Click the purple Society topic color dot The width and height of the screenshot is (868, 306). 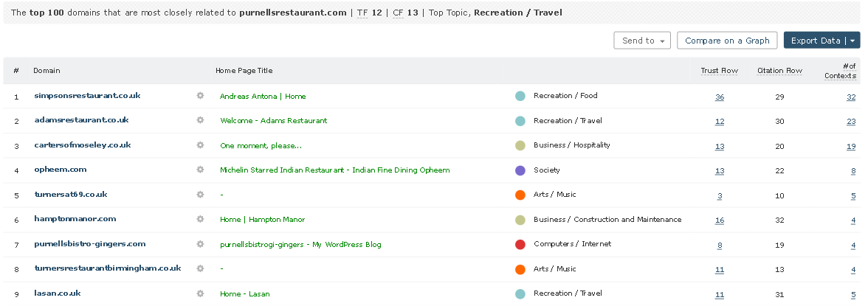520,170
